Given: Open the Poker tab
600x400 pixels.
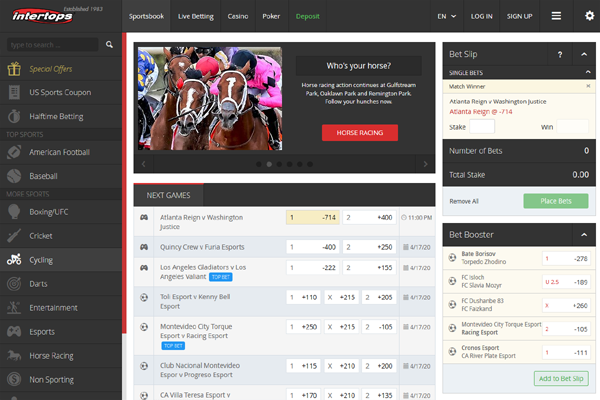Looking at the screenshot, I should click(x=271, y=16).
